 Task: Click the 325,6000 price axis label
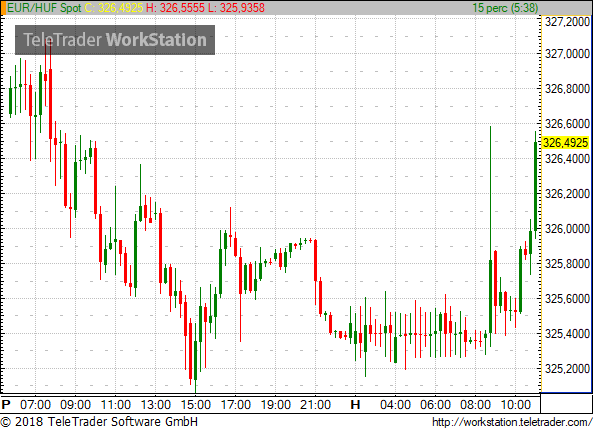coord(567,299)
